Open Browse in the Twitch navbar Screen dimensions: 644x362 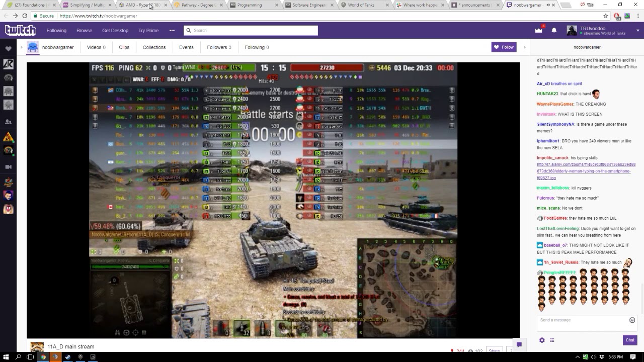[84, 31]
